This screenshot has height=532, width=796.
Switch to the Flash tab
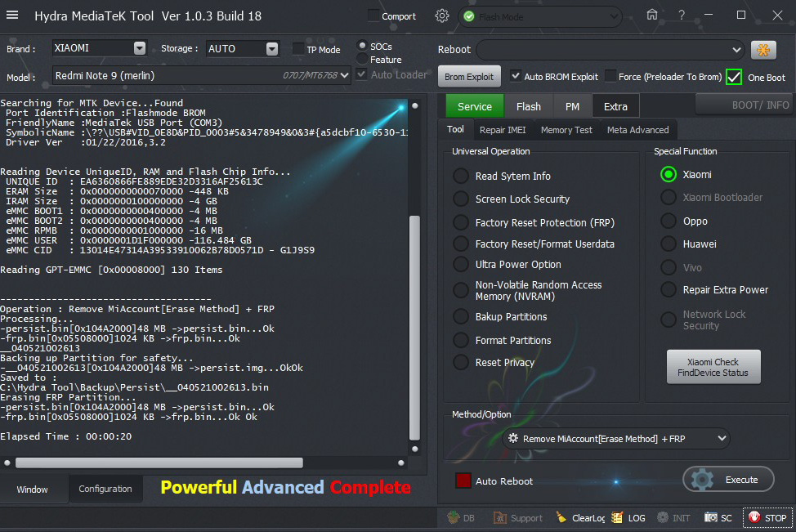(528, 106)
